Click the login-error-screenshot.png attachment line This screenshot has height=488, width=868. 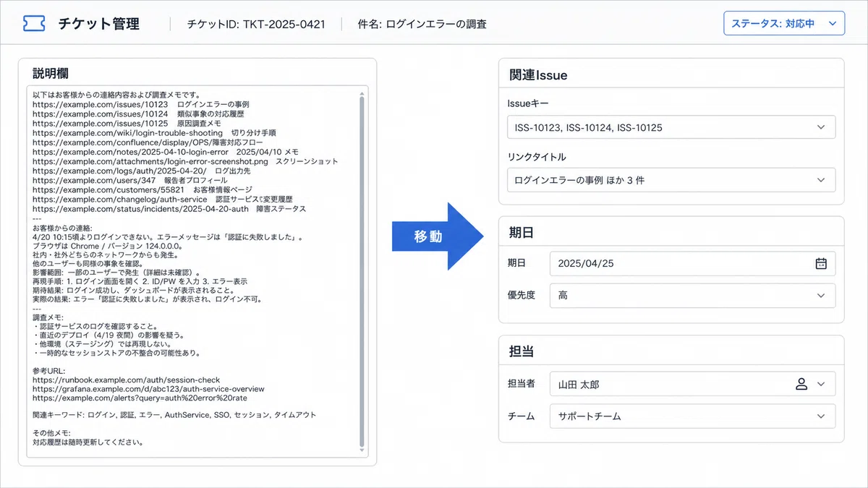(x=185, y=161)
